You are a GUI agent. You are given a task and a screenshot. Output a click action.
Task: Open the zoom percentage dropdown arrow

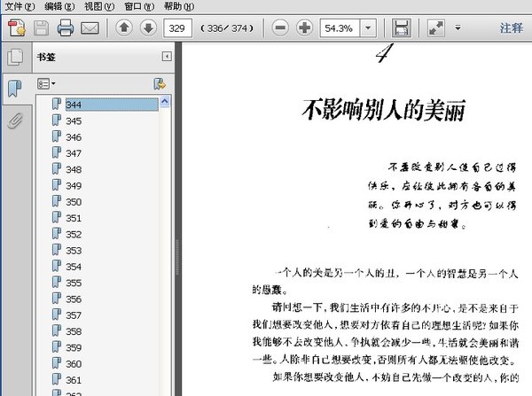(368, 28)
